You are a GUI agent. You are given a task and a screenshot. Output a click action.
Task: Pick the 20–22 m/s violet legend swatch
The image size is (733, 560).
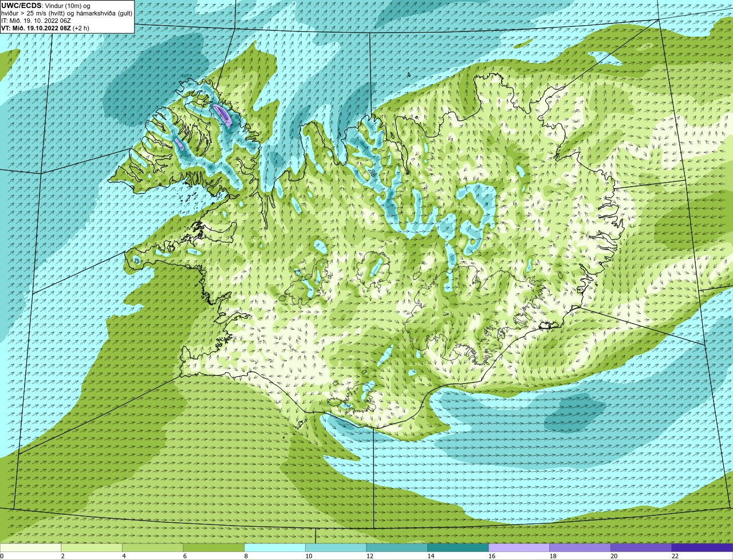pos(641,547)
